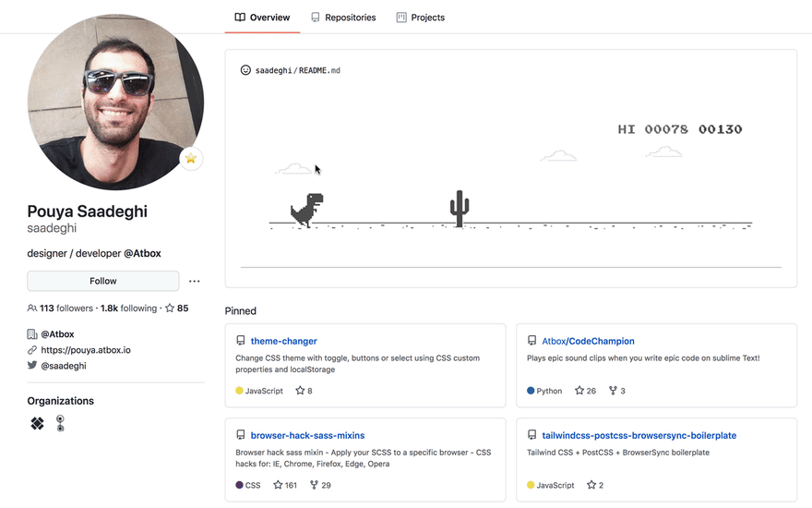Click the star icon beside 161
Viewport: 812px width, 508px height.
278,485
